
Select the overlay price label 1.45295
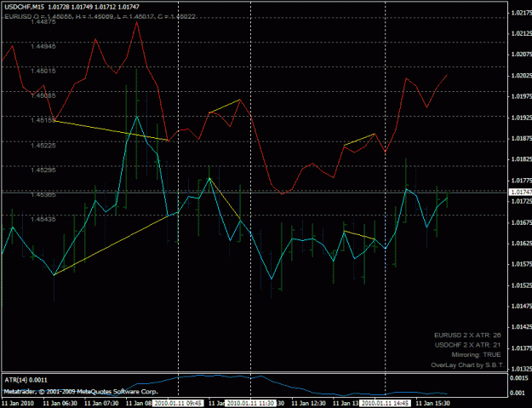click(x=43, y=170)
